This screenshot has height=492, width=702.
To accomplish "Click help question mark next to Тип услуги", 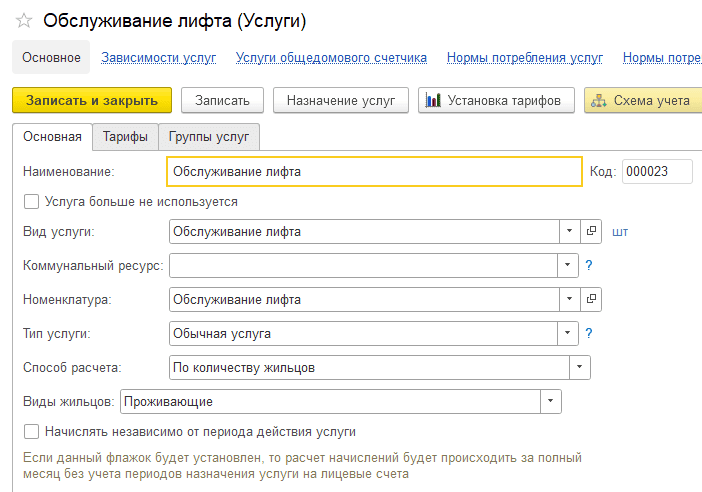I will click(589, 333).
